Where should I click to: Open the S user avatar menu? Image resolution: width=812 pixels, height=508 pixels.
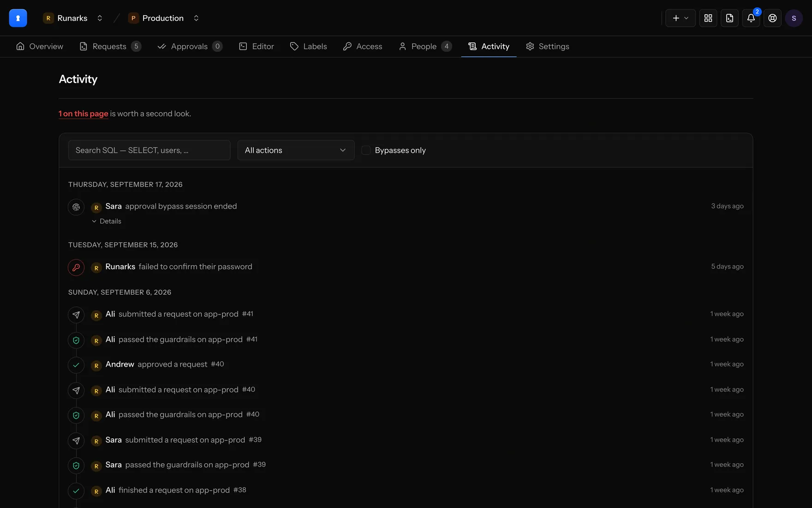point(794,18)
